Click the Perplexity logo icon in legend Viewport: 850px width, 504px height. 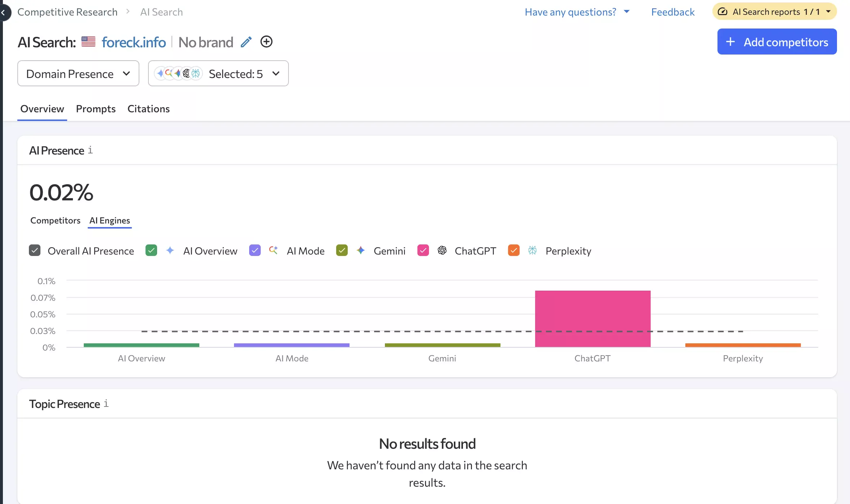[x=533, y=251]
